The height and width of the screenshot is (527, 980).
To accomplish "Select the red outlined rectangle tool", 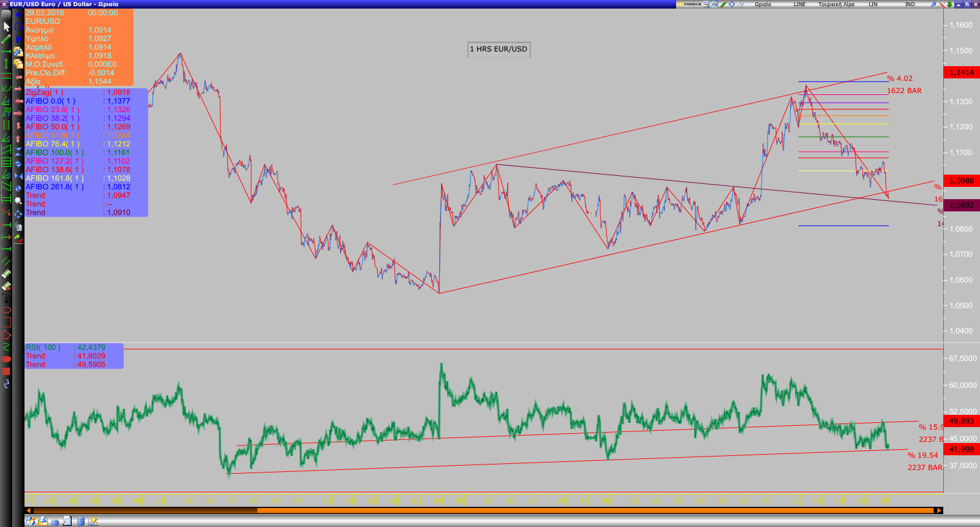I will [x=6, y=322].
